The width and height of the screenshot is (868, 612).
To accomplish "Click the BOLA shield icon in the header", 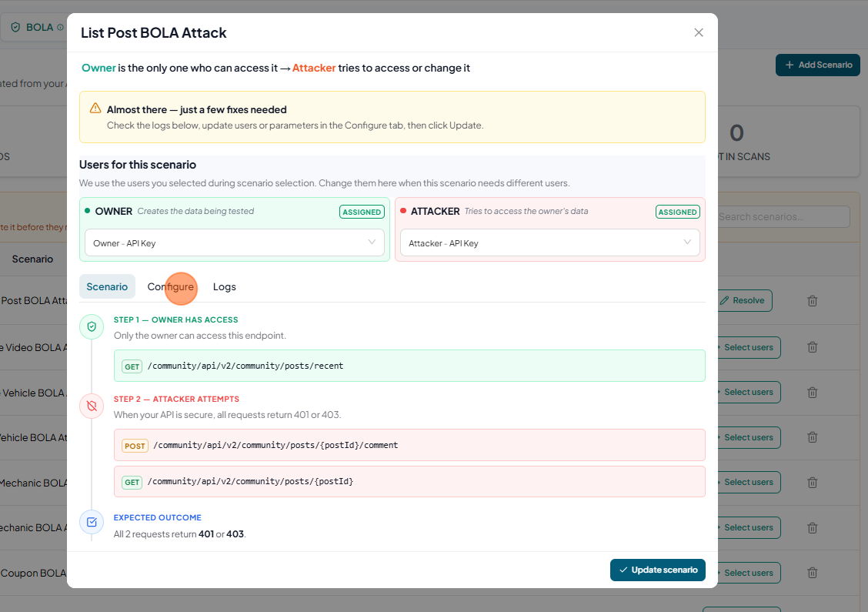I will click(x=15, y=27).
